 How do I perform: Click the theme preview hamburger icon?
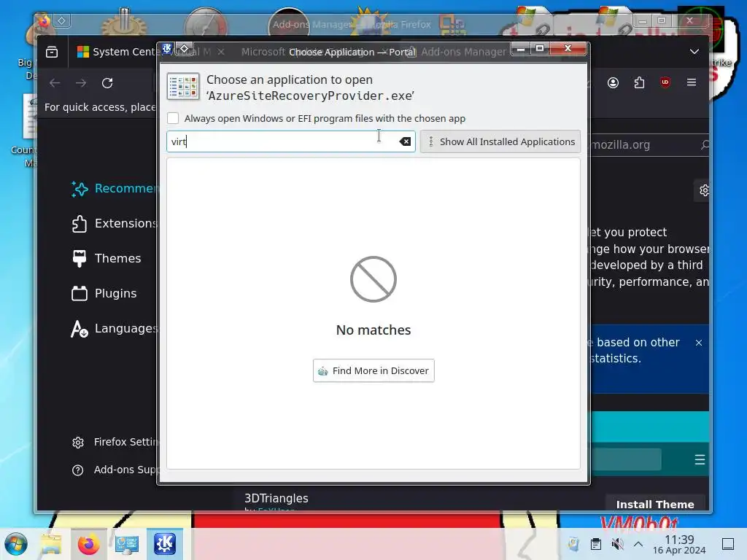tap(700, 459)
